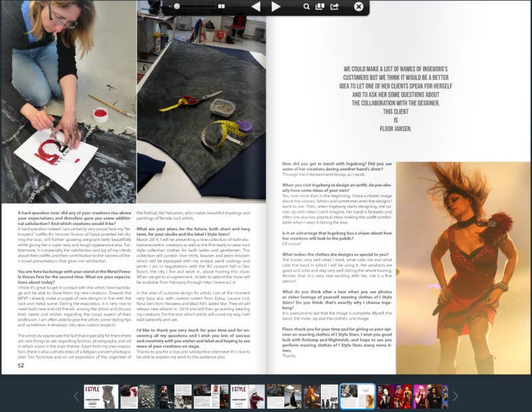Open the search magnifier tool
Image resolution: width=532 pixels, height=412 pixels.
coord(306,7)
